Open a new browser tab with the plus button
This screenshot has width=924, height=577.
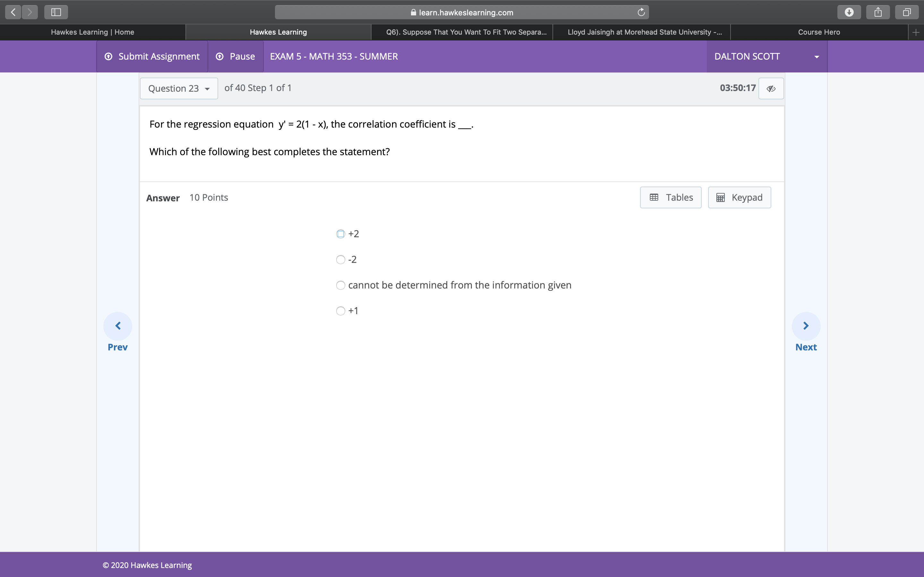916,32
